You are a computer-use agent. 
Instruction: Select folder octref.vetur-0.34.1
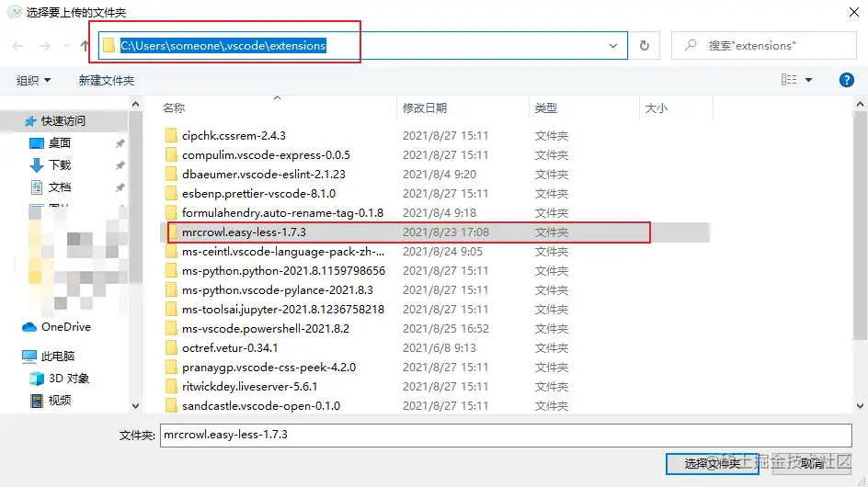coord(230,348)
